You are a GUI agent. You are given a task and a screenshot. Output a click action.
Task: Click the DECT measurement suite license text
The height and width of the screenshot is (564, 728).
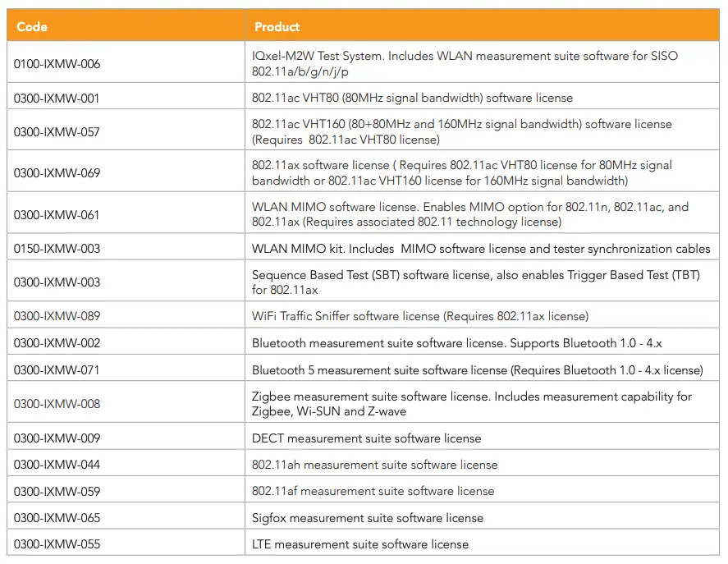pos(366,438)
